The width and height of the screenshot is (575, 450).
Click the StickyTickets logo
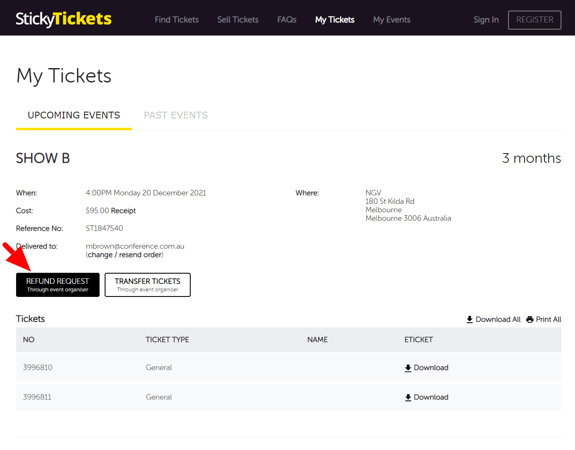click(63, 19)
